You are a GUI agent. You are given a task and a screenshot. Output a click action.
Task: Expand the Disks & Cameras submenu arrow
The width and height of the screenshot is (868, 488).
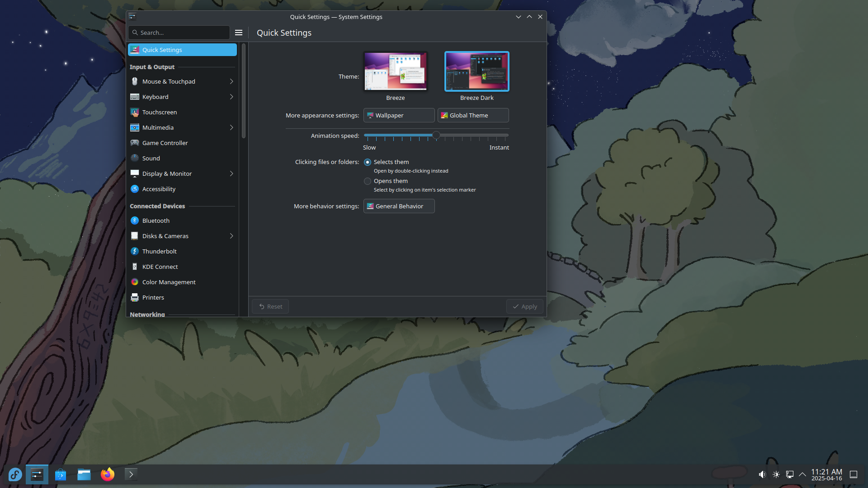click(x=231, y=236)
